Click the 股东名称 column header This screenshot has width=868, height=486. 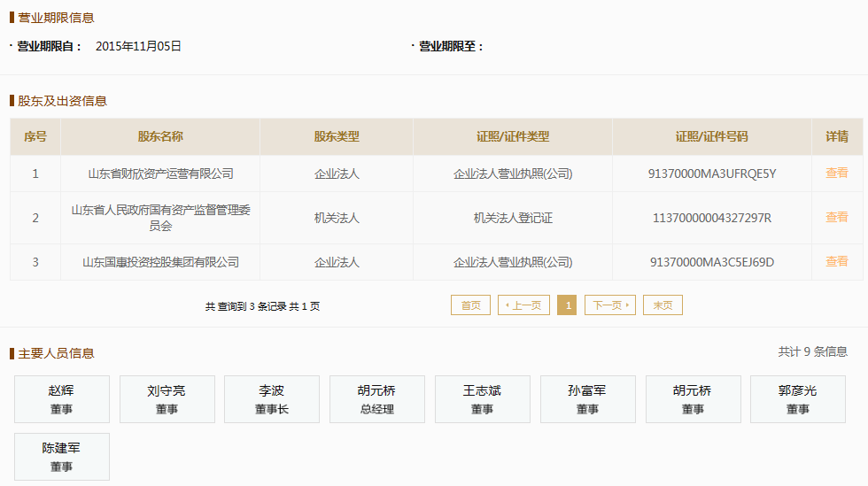[x=160, y=137]
